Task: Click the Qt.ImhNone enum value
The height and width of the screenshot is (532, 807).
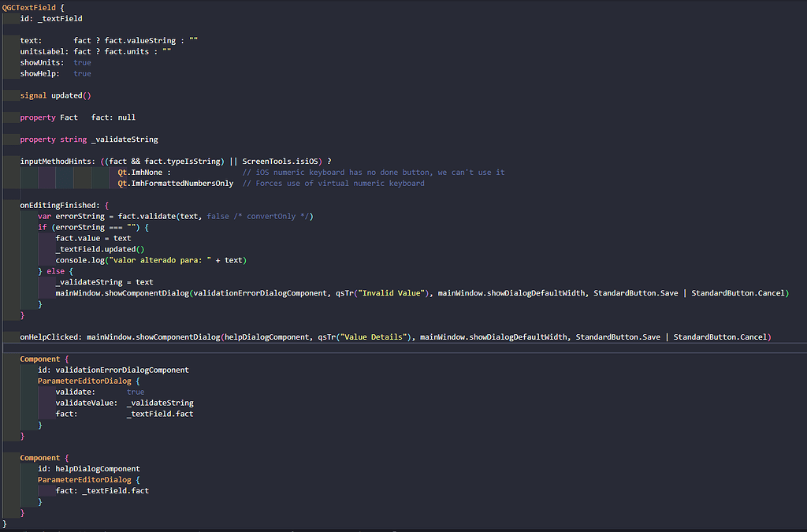Action: click(x=139, y=173)
